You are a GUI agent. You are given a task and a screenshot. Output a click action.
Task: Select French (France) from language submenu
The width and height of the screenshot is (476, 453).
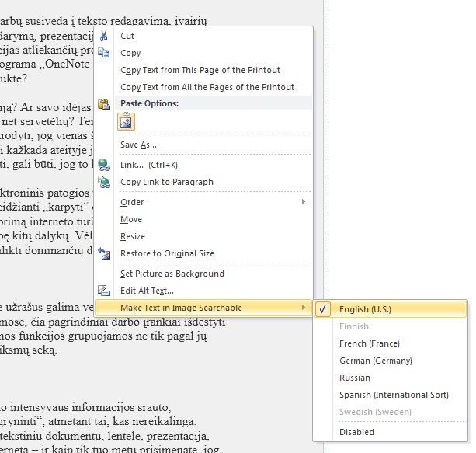point(369,343)
